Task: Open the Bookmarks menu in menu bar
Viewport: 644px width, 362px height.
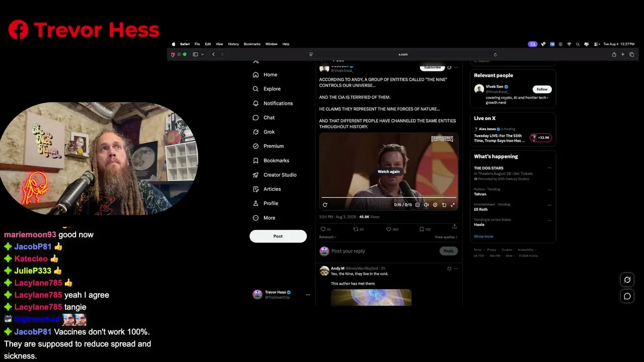Action: [x=252, y=44]
